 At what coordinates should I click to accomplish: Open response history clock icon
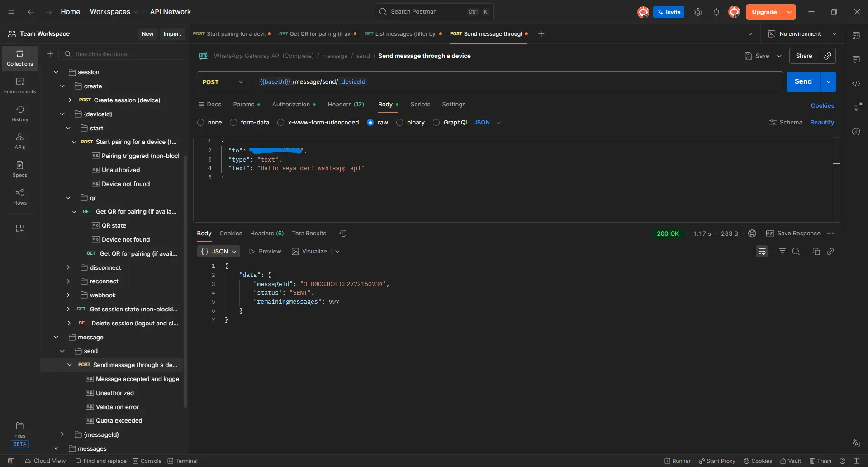[x=343, y=233]
